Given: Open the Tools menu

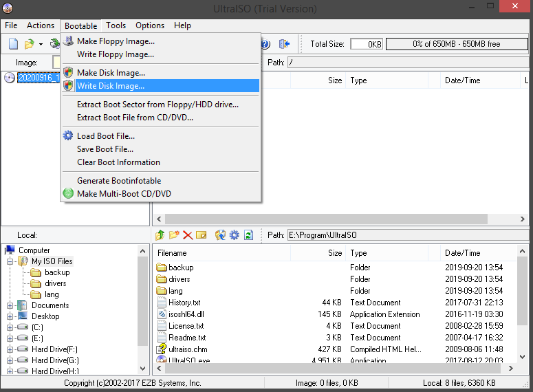Looking at the screenshot, I should click(116, 25).
